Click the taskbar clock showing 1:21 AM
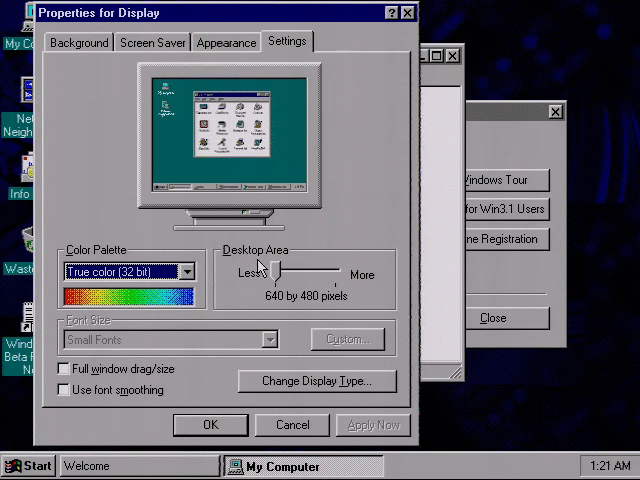 [x=610, y=466]
